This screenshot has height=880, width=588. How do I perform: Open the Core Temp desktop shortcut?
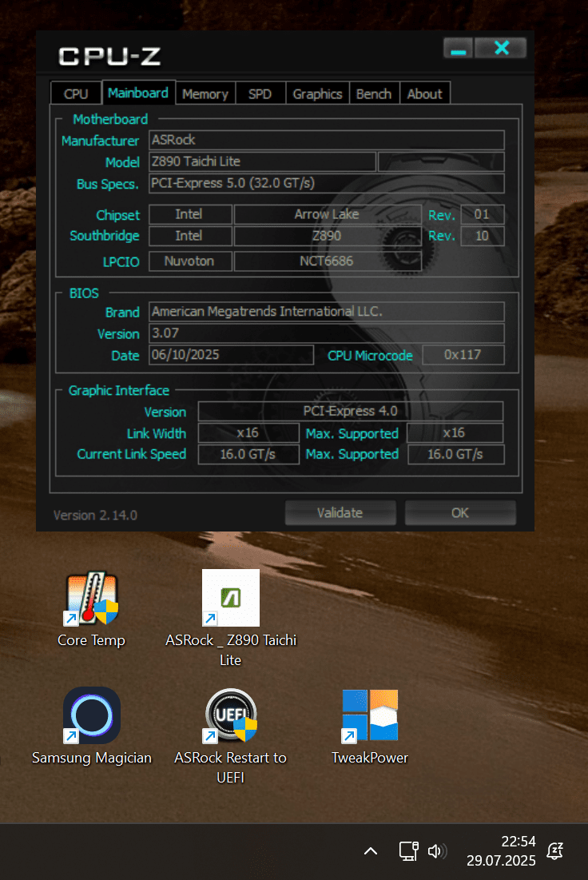coord(91,610)
